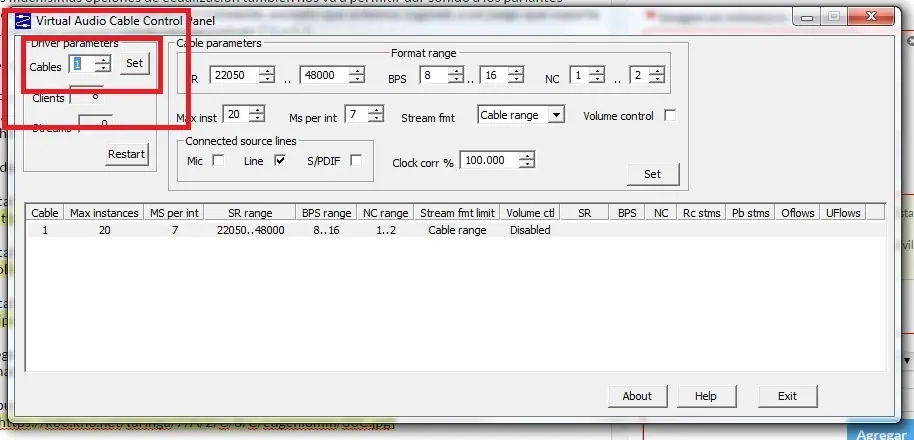Click the Cable column header
This screenshot has height=440, width=914.
pos(45,213)
